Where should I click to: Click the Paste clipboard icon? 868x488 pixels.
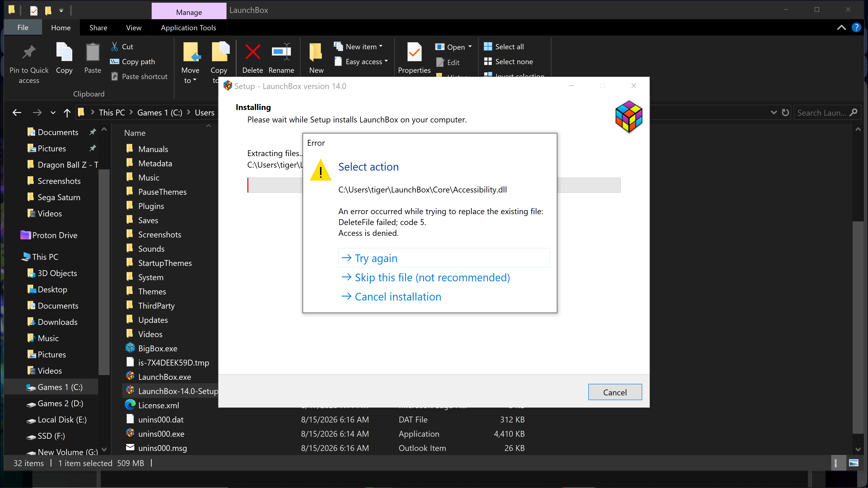93,52
